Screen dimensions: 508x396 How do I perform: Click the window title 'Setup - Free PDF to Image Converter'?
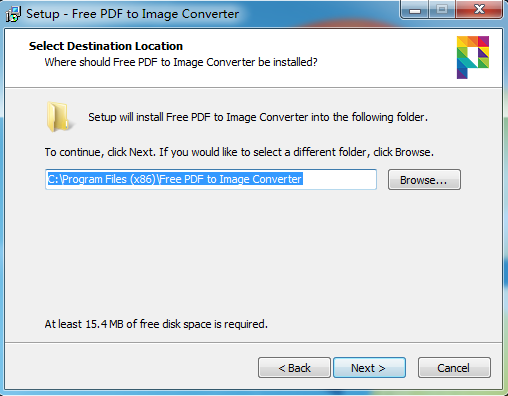pyautogui.click(x=132, y=14)
